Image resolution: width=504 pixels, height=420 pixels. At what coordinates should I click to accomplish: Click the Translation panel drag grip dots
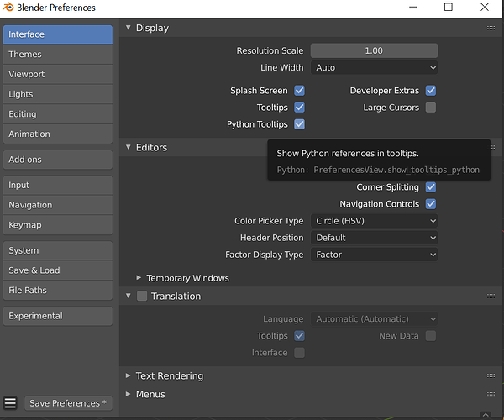pos(491,296)
